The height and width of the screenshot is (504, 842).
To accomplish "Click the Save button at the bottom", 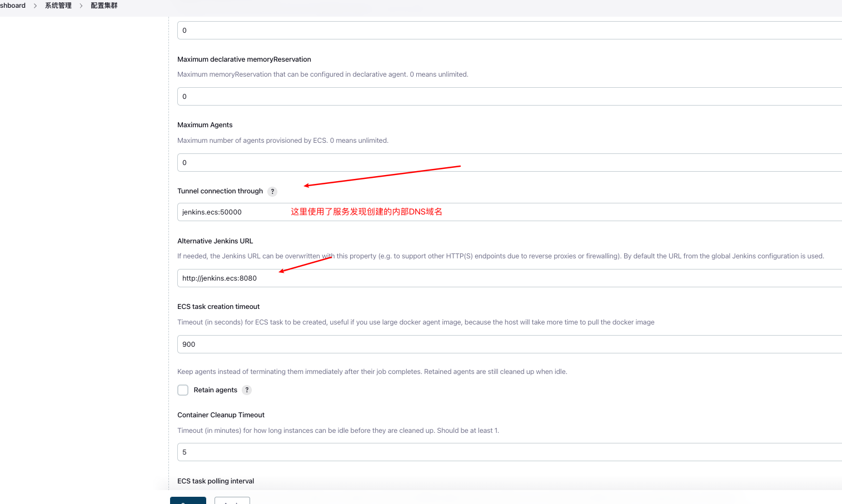I will [x=188, y=500].
